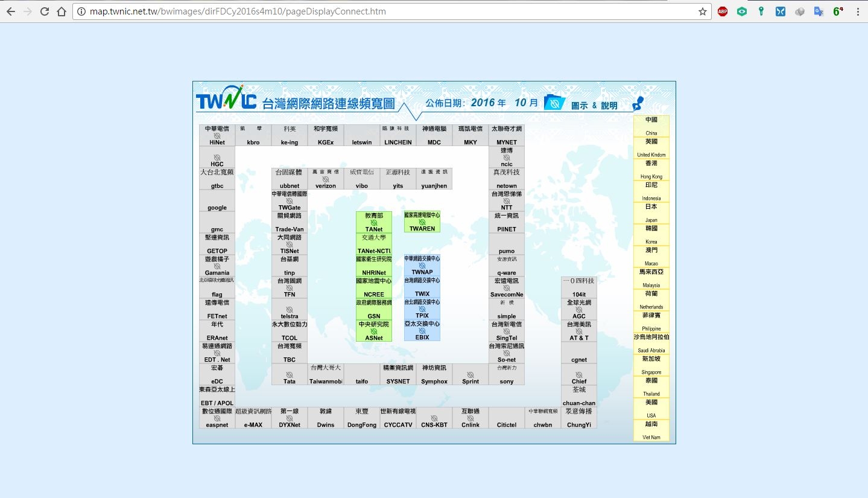868x498 pixels.
Task: Select the FETnet node
Action: coord(217,309)
